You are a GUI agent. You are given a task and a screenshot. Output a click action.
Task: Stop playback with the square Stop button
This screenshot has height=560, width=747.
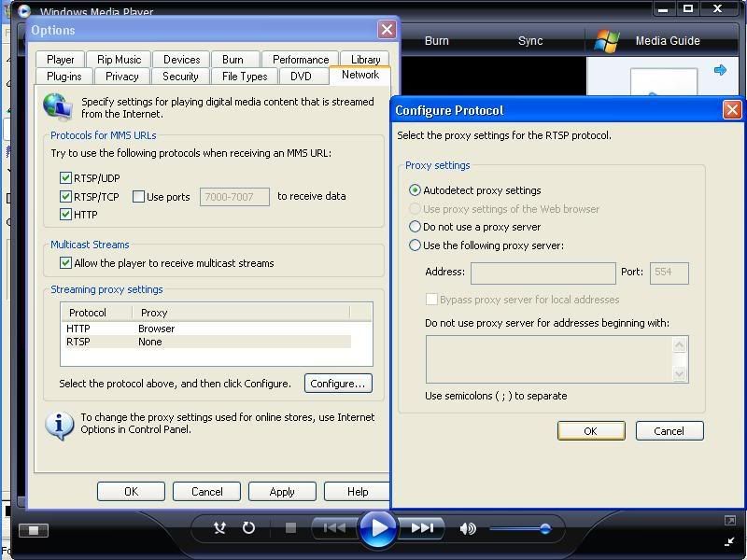pyautogui.click(x=290, y=527)
